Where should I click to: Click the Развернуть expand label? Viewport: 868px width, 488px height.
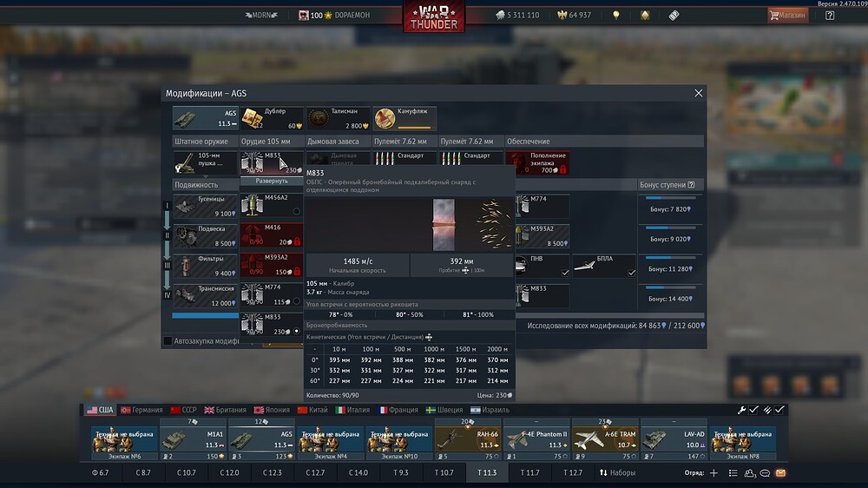click(x=271, y=181)
